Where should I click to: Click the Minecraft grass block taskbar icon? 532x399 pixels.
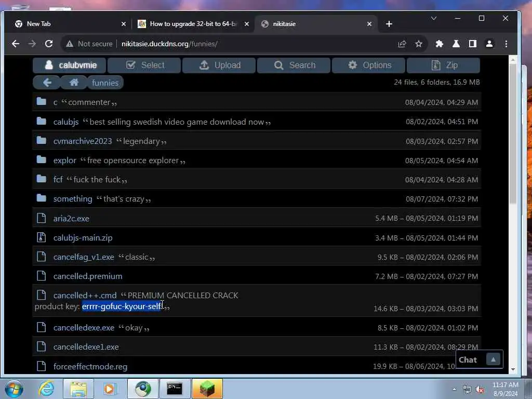pyautogui.click(x=207, y=389)
